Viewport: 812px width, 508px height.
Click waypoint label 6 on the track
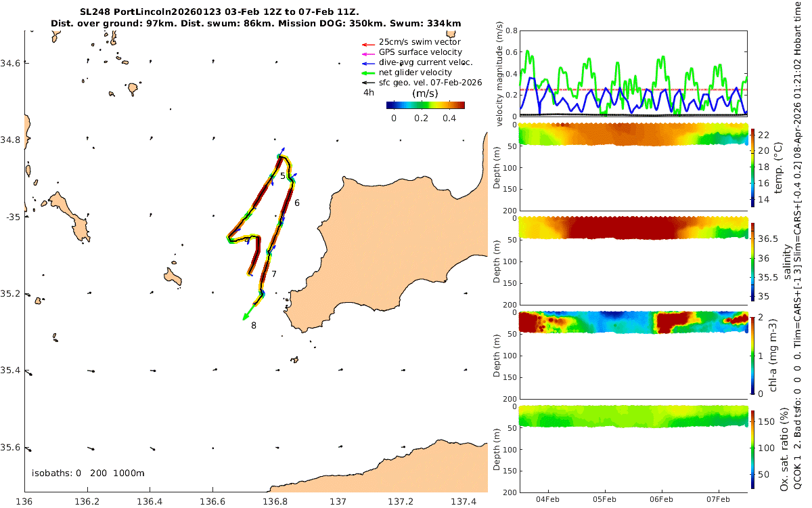pyautogui.click(x=297, y=203)
